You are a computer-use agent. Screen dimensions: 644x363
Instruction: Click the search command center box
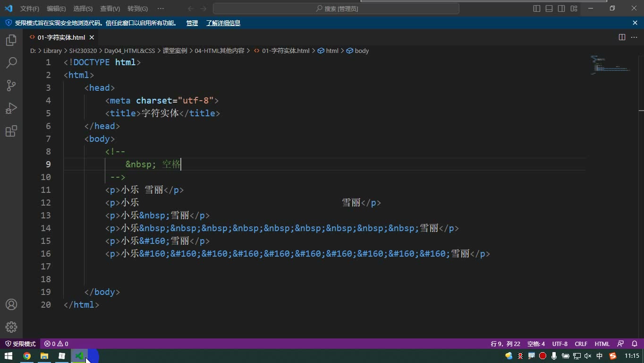[x=336, y=9]
